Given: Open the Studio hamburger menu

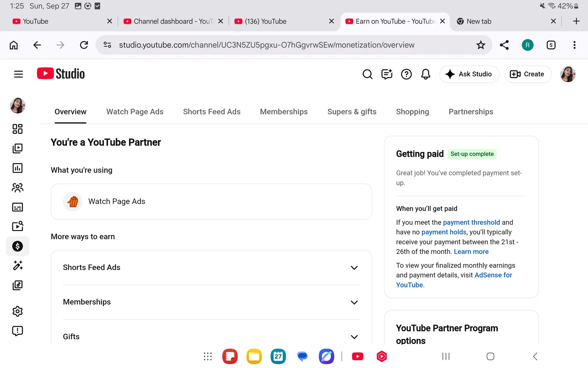Looking at the screenshot, I should 18,74.
